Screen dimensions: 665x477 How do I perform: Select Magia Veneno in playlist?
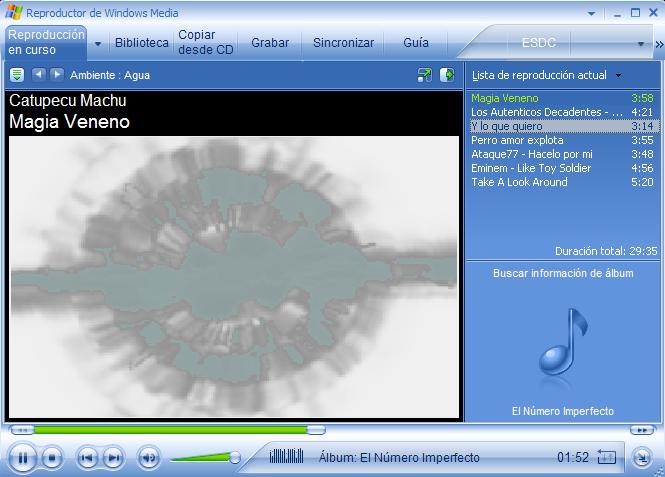click(x=562, y=98)
